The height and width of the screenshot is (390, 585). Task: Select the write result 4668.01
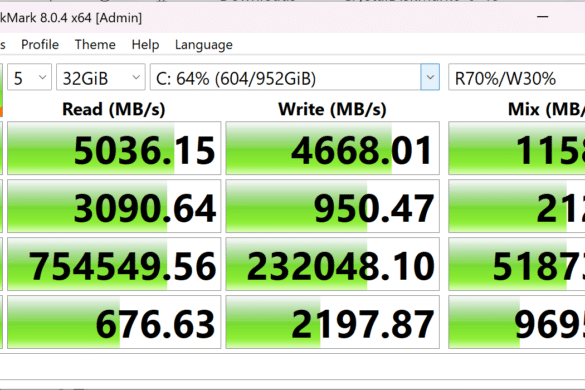tap(332, 148)
